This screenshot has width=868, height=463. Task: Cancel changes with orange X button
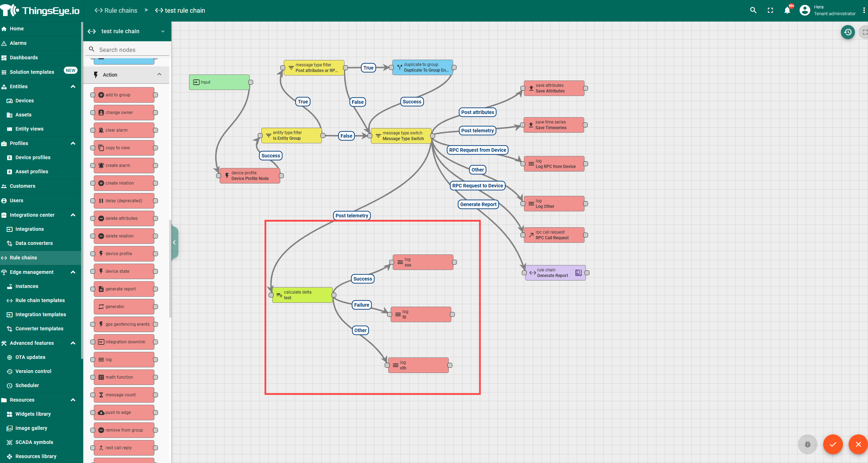[858, 444]
